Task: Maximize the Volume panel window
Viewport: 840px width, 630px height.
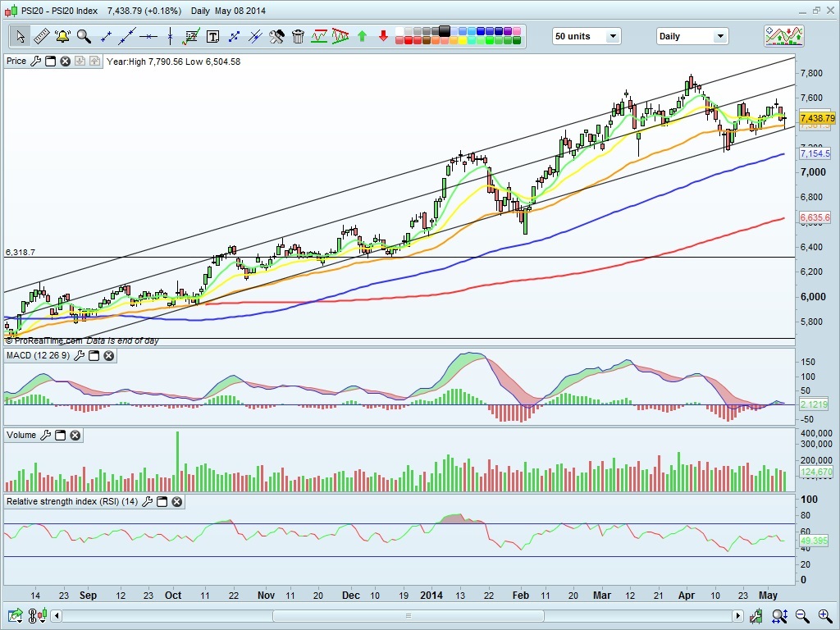Action: (x=60, y=436)
